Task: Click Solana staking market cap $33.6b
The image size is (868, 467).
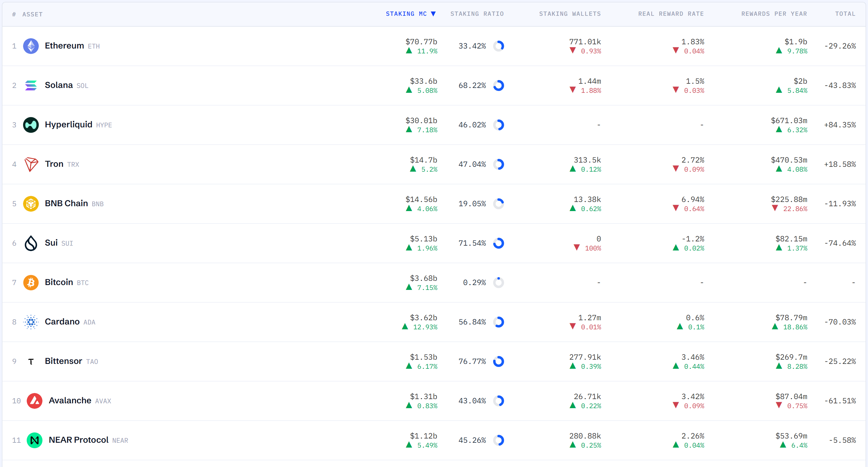Action: (x=424, y=81)
